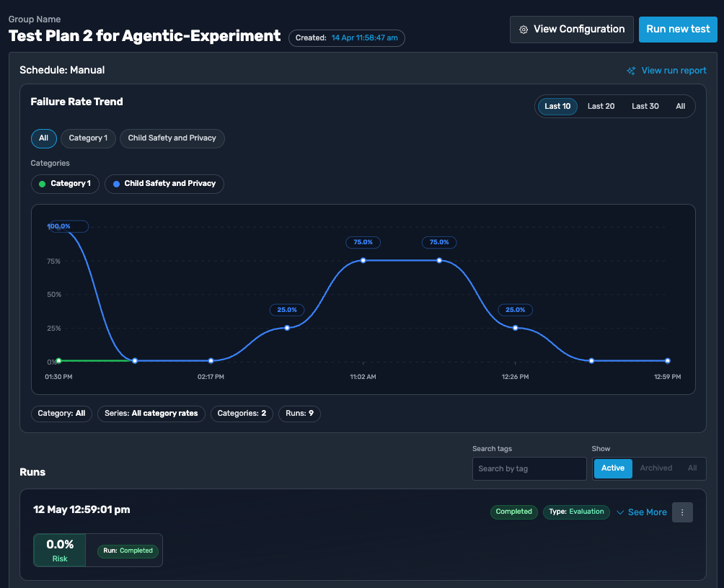Toggle Category 1 green legend item
Image resolution: width=724 pixels, height=588 pixels.
(65, 184)
